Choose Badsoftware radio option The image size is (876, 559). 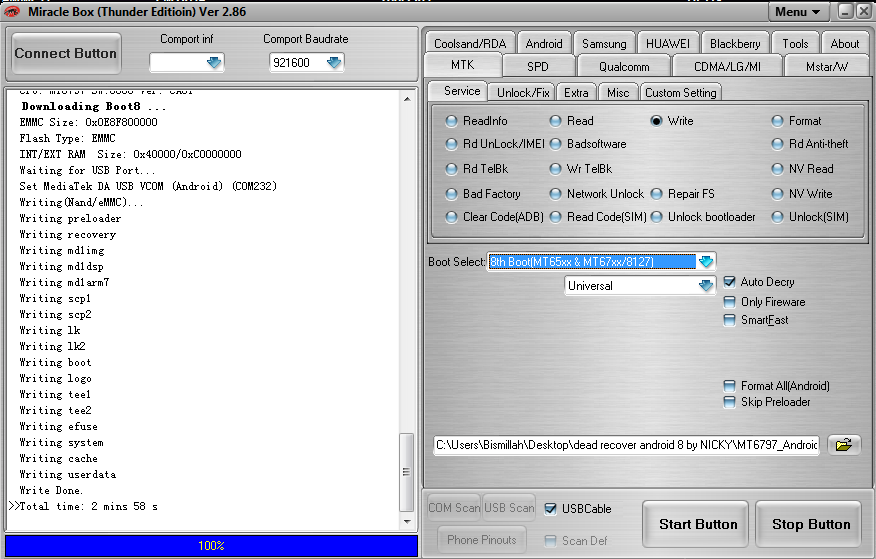point(555,144)
